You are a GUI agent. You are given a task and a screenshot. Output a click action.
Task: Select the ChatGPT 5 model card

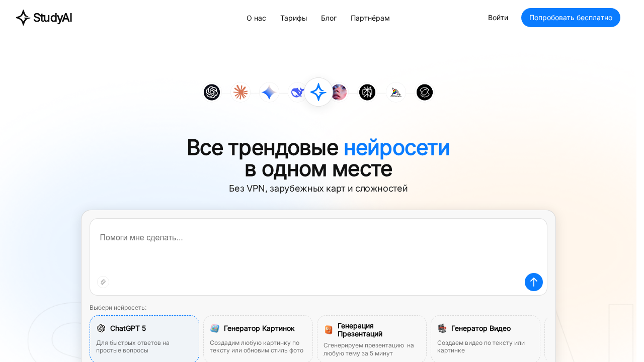point(144,338)
